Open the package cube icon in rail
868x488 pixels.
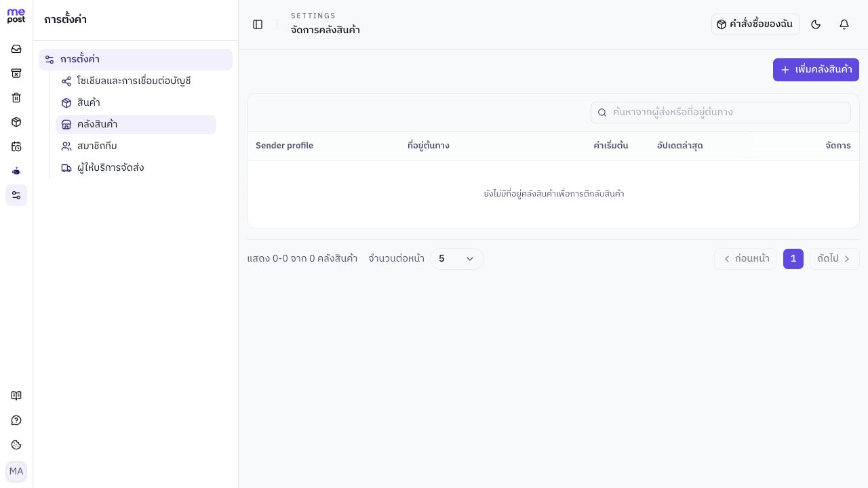[x=16, y=122]
